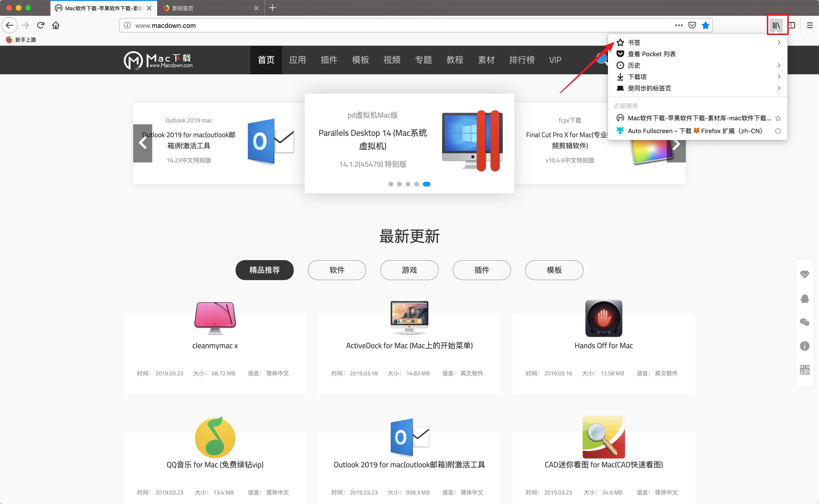This screenshot has width=819, height=504.
Task: Select 软件 filter button
Action: [337, 270]
